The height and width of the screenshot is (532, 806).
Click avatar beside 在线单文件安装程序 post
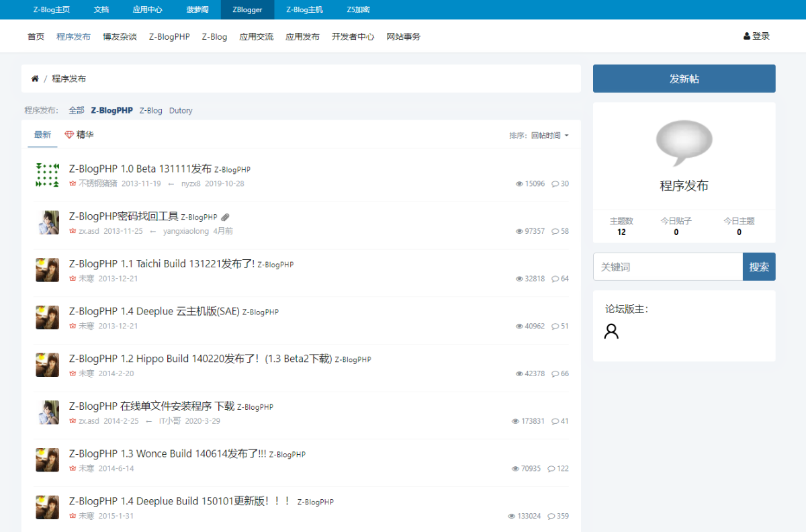[48, 412]
